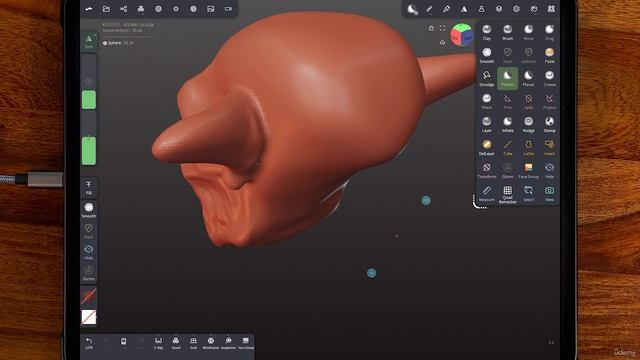Viewport: 640px width, 360px height.
Task: Select the SelMask tool
Action: pos(528,55)
